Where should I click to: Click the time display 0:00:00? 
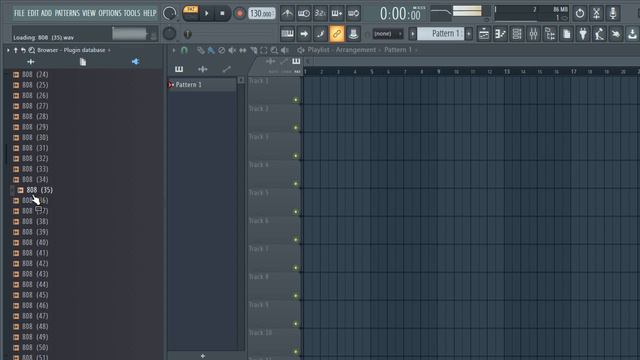400,14
